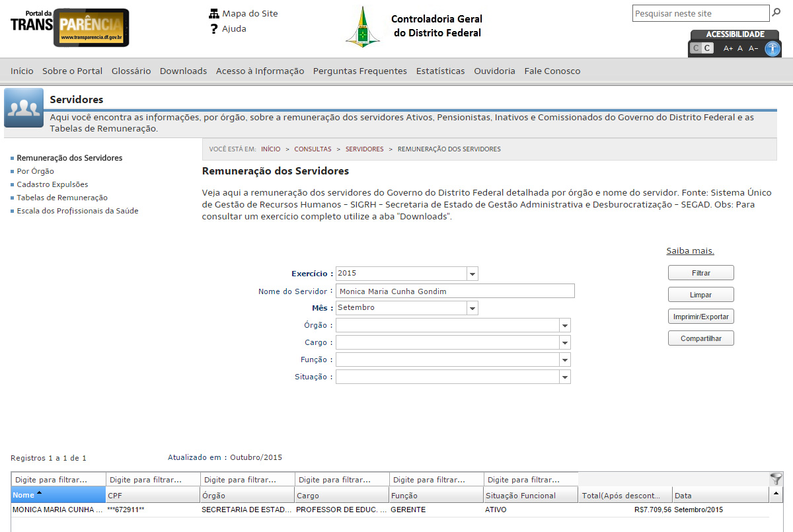Toggle the high contrast C switch

click(701, 48)
